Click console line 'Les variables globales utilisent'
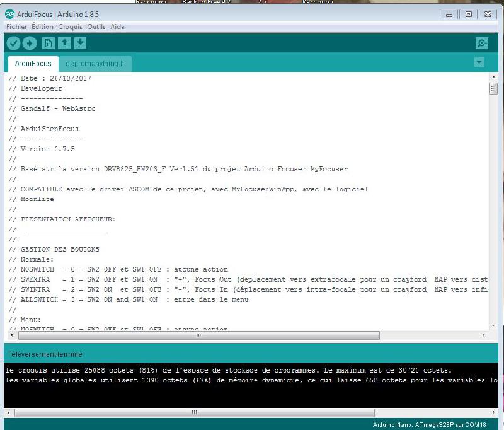504x430 pixels. [251, 380]
